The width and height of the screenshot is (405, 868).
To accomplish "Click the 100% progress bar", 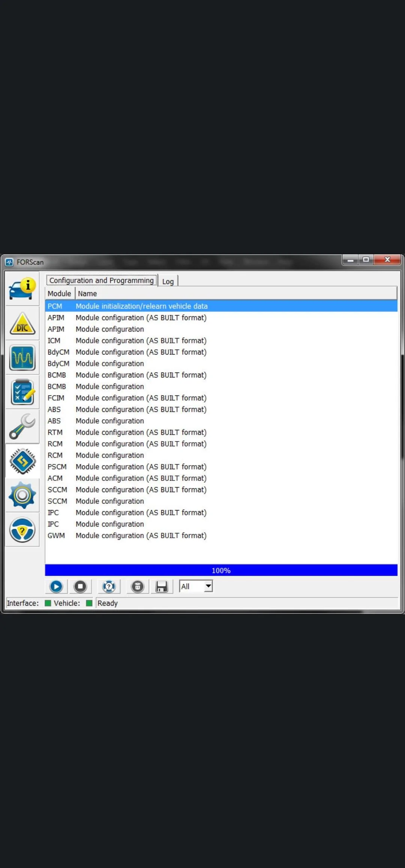I will (x=221, y=570).
